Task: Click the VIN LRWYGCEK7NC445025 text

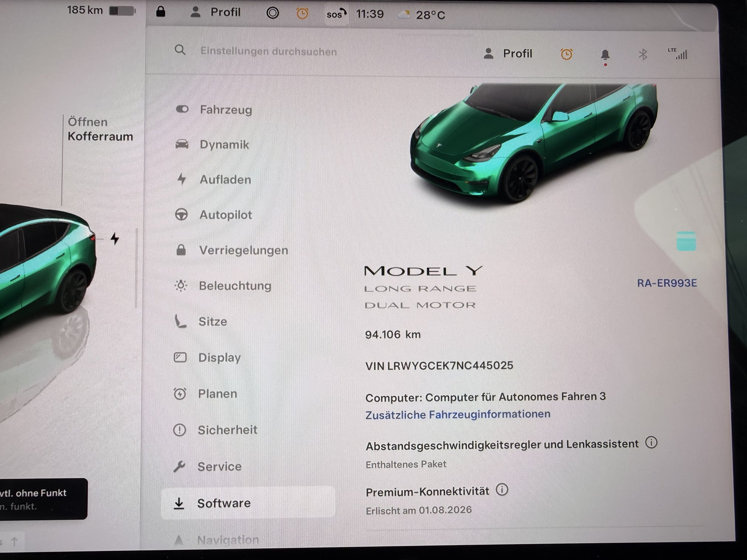Action: coord(439,366)
